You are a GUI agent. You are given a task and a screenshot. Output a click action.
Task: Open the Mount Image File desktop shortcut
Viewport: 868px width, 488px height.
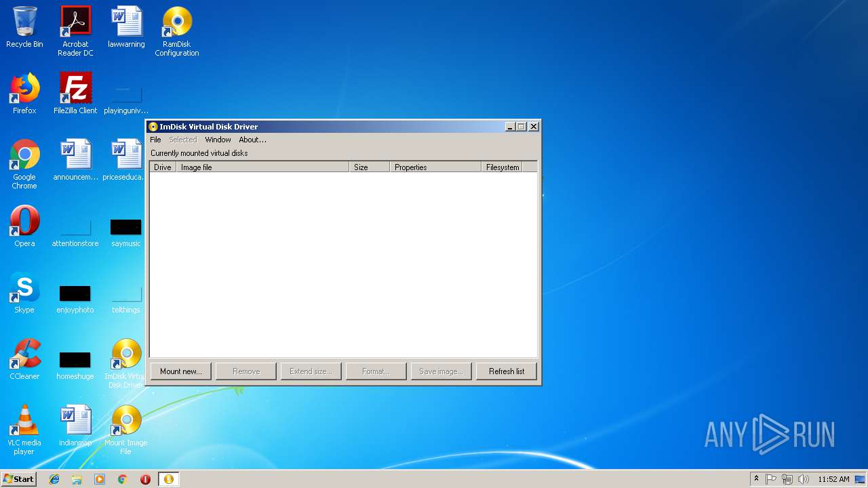pyautogui.click(x=126, y=430)
